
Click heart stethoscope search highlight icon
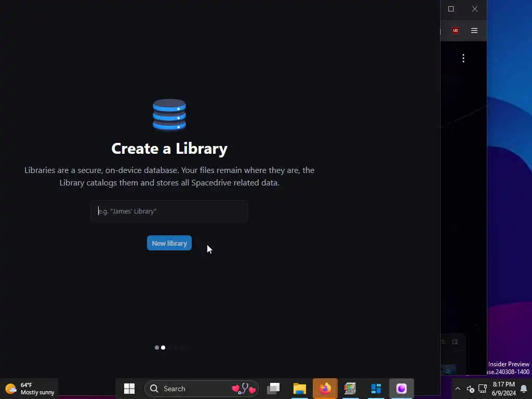[244, 389]
